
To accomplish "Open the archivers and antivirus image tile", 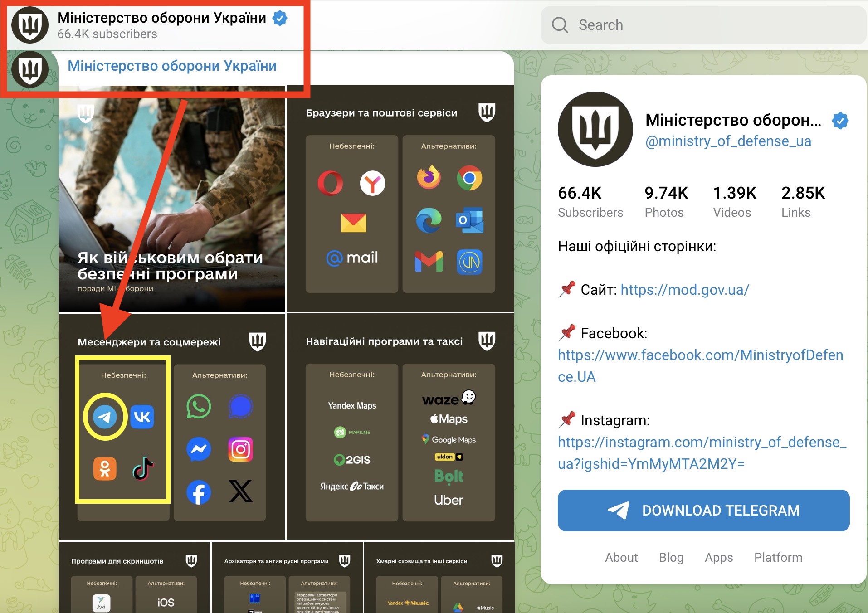I will point(287,578).
